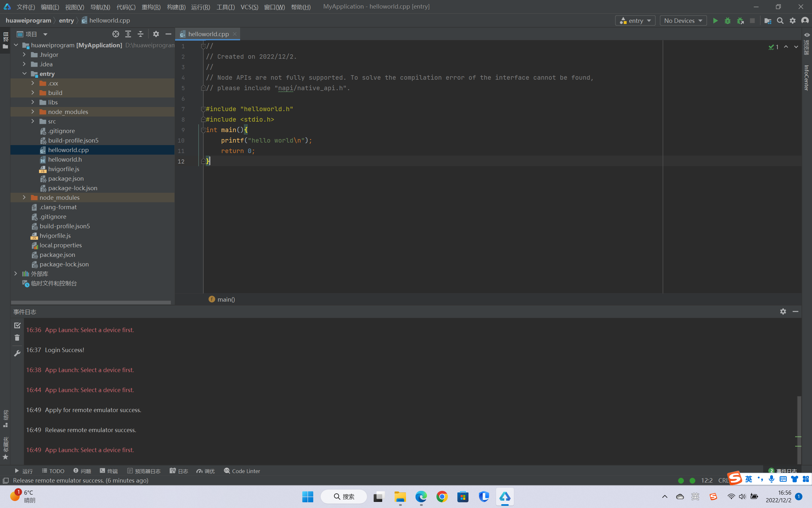Open the Previewer side panel eye icon

click(x=807, y=35)
